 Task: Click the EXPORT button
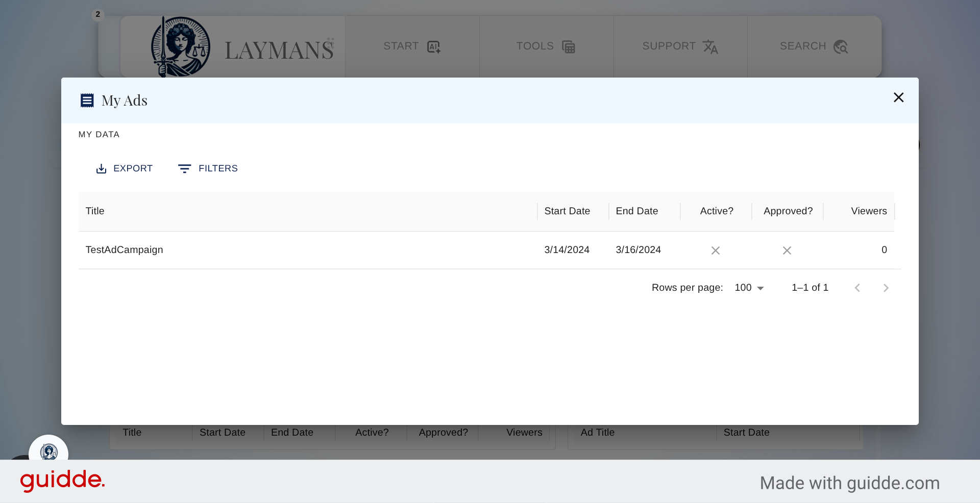(124, 168)
